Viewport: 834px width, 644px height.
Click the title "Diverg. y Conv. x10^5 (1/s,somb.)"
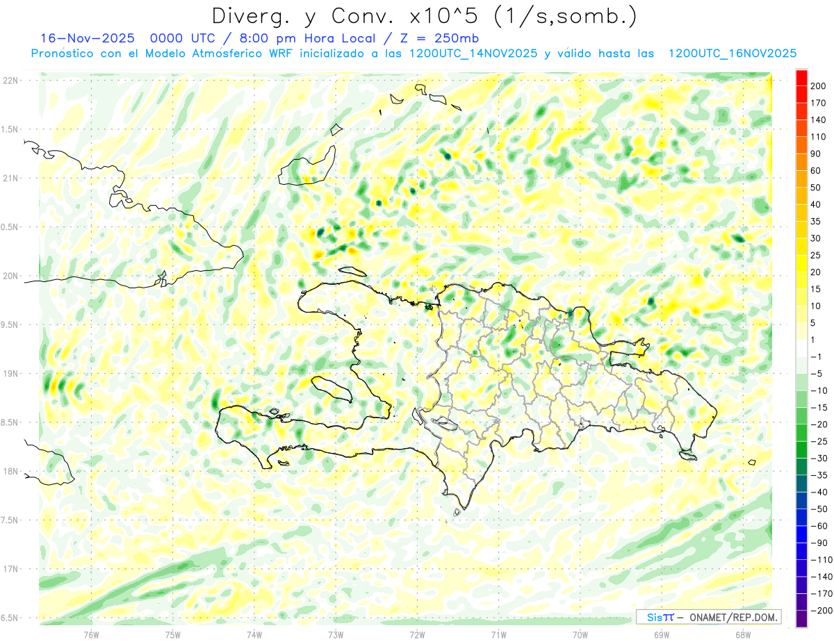424,16
